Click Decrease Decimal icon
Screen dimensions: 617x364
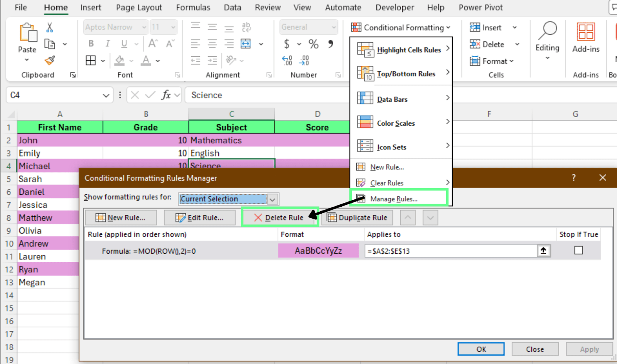point(304,61)
